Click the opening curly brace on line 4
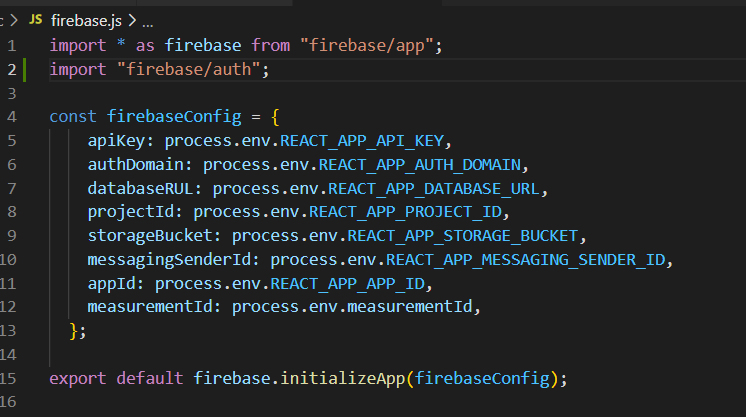Image resolution: width=746 pixels, height=417 pixels. pos(275,117)
